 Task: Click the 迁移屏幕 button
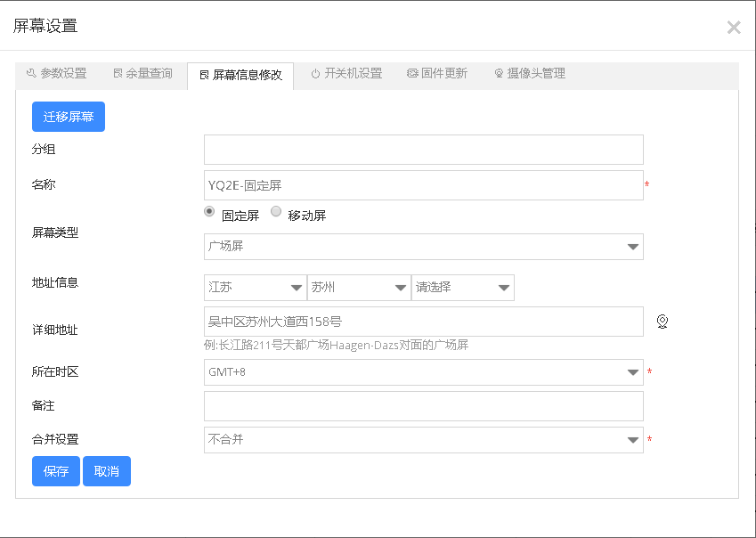pyautogui.click(x=69, y=117)
